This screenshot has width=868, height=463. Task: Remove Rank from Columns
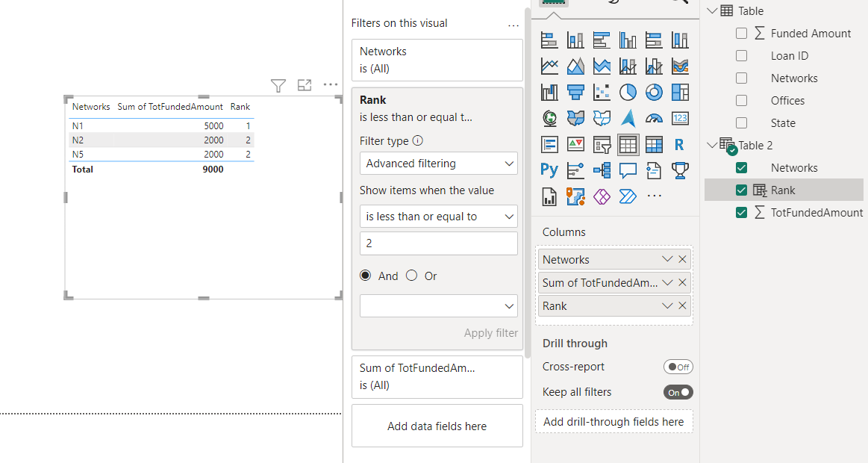pyautogui.click(x=683, y=305)
